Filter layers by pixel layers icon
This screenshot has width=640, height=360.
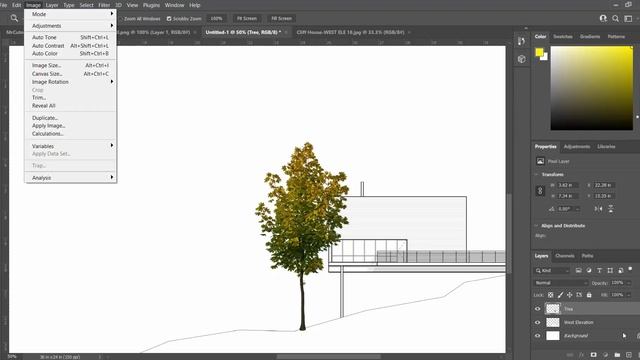[578, 270]
